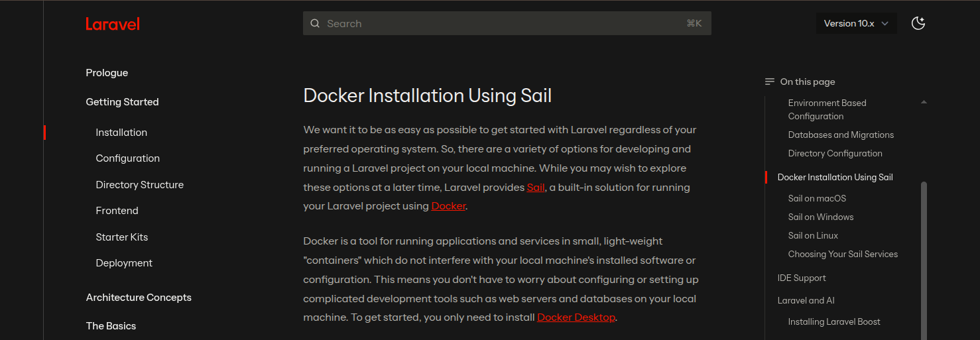Expand The Basics section
This screenshot has width=980, height=340.
pyautogui.click(x=111, y=326)
